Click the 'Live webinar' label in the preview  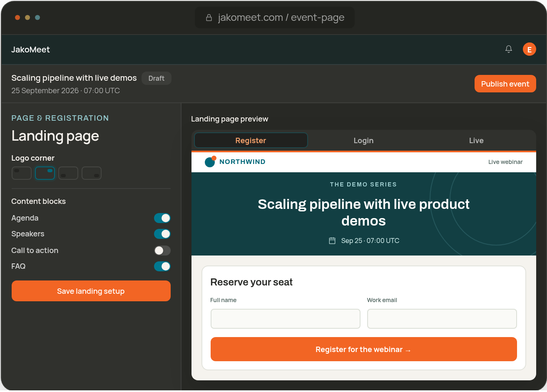point(505,162)
